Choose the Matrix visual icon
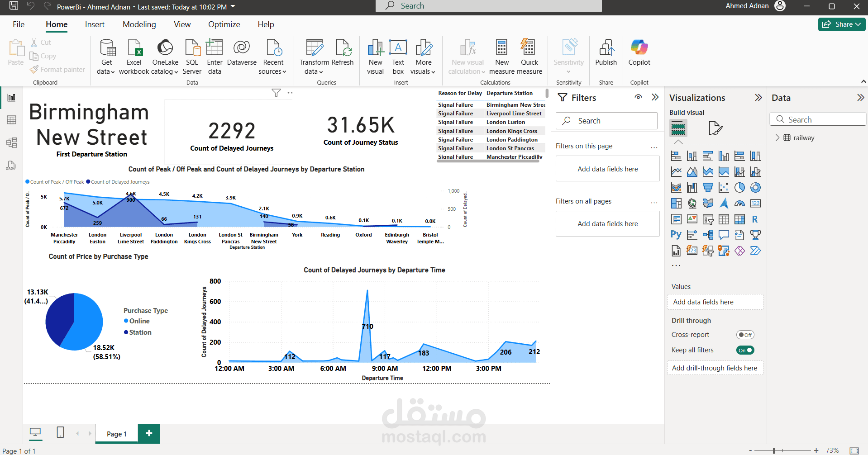The height and width of the screenshot is (455, 868). [739, 219]
